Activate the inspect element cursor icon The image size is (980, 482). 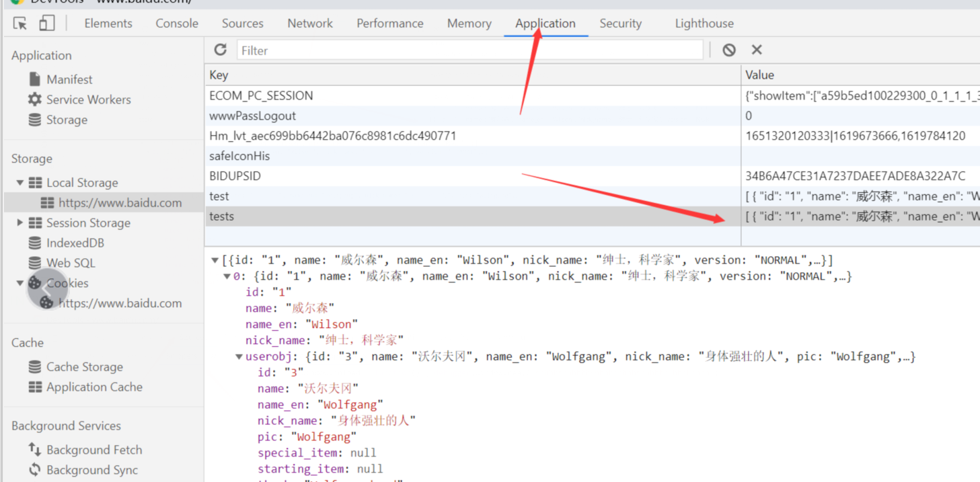(x=20, y=24)
